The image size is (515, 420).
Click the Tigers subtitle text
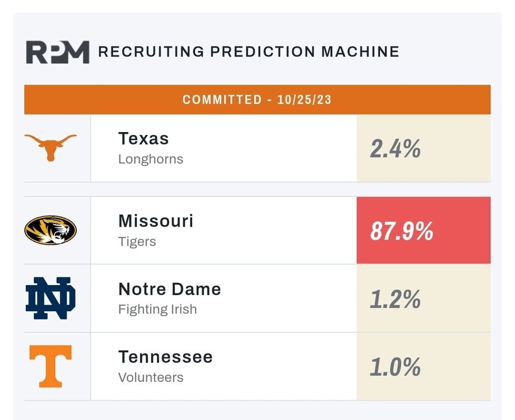137,242
